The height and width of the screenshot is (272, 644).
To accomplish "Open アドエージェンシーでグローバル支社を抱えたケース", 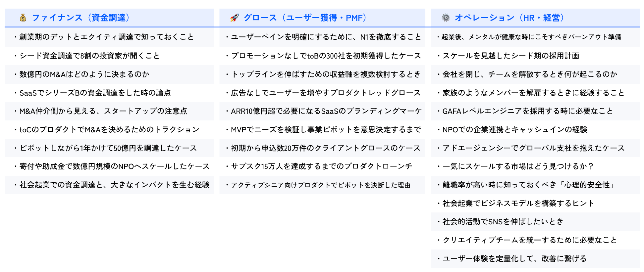I will [535, 148].
